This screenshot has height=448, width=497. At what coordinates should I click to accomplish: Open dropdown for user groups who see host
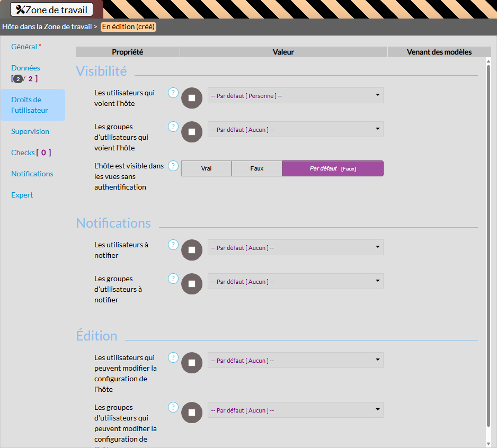295,130
